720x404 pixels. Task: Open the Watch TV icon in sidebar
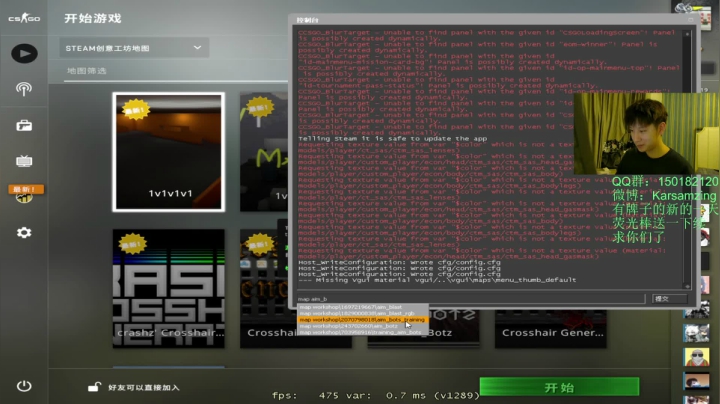[24, 161]
